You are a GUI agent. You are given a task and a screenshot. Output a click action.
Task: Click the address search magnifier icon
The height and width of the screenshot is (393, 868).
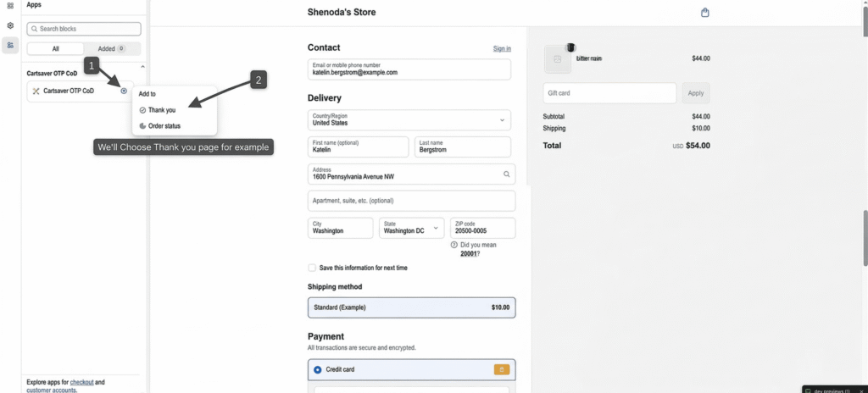pyautogui.click(x=507, y=174)
